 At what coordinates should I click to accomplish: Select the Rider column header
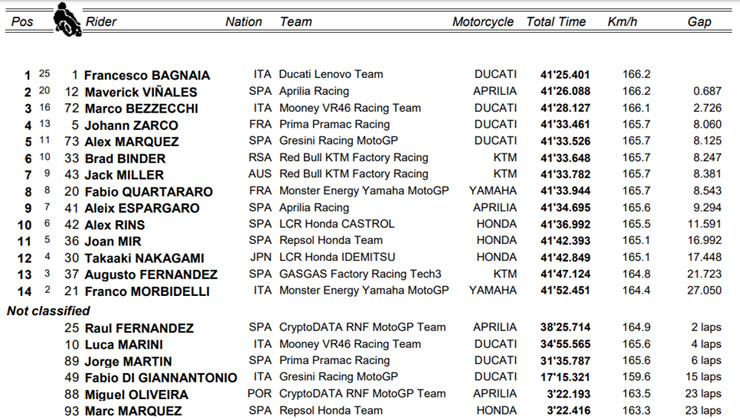101,21
